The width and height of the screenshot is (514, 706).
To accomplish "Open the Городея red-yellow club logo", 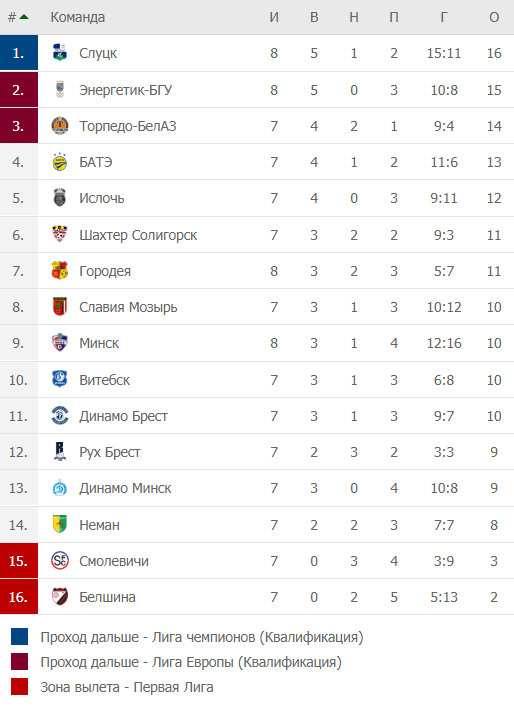I will point(59,271).
